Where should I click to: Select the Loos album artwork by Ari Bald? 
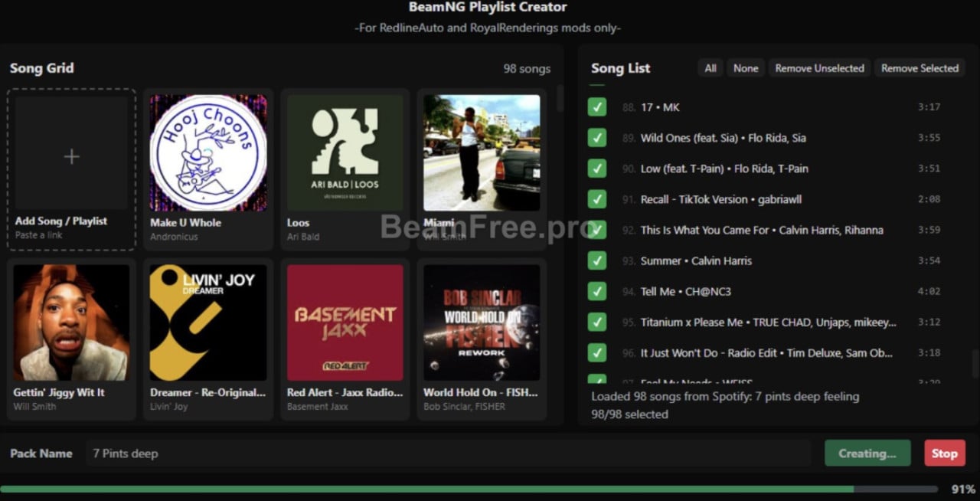tap(345, 153)
